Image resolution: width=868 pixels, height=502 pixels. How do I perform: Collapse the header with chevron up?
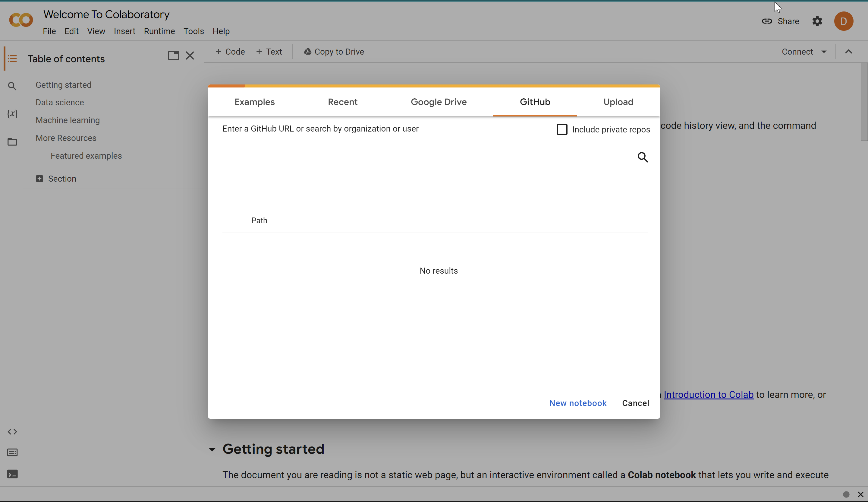click(x=849, y=52)
